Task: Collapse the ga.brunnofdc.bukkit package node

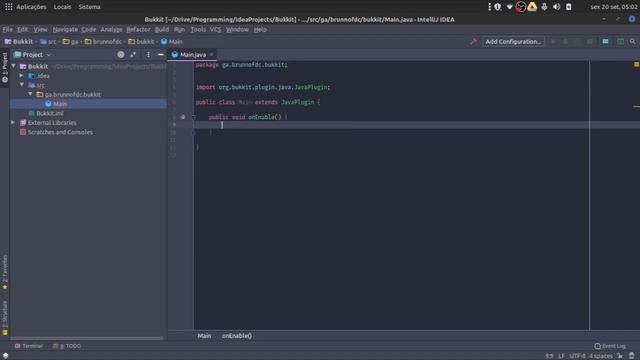Action: [31, 94]
